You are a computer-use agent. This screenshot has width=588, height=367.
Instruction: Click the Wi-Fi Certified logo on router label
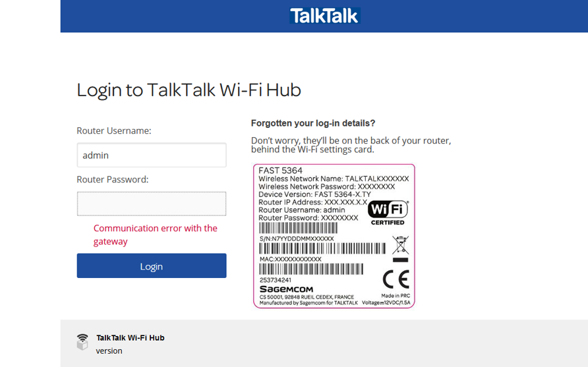pyautogui.click(x=388, y=212)
